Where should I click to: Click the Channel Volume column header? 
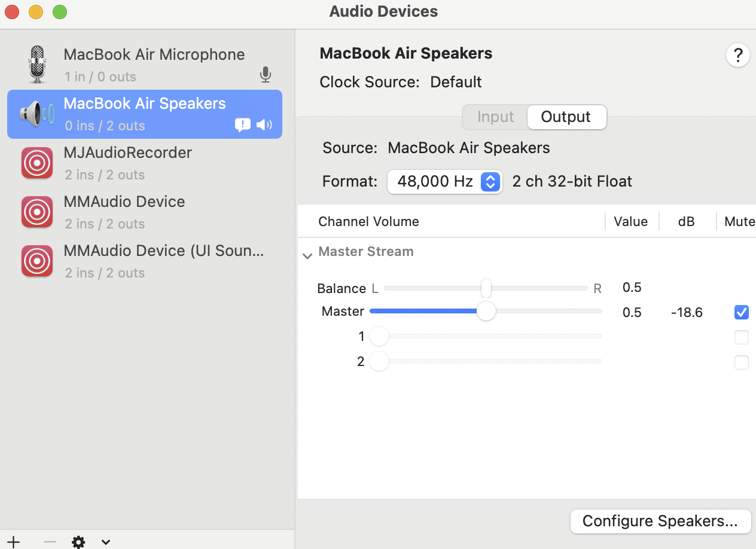click(x=368, y=221)
